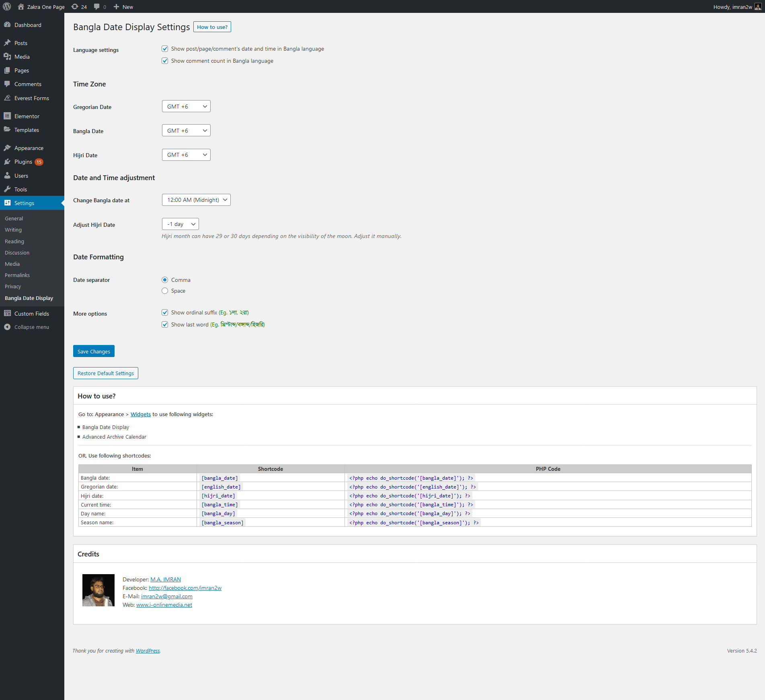The height and width of the screenshot is (700, 765).
Task: Open the facebook.com/imran2w link
Action: (x=185, y=588)
